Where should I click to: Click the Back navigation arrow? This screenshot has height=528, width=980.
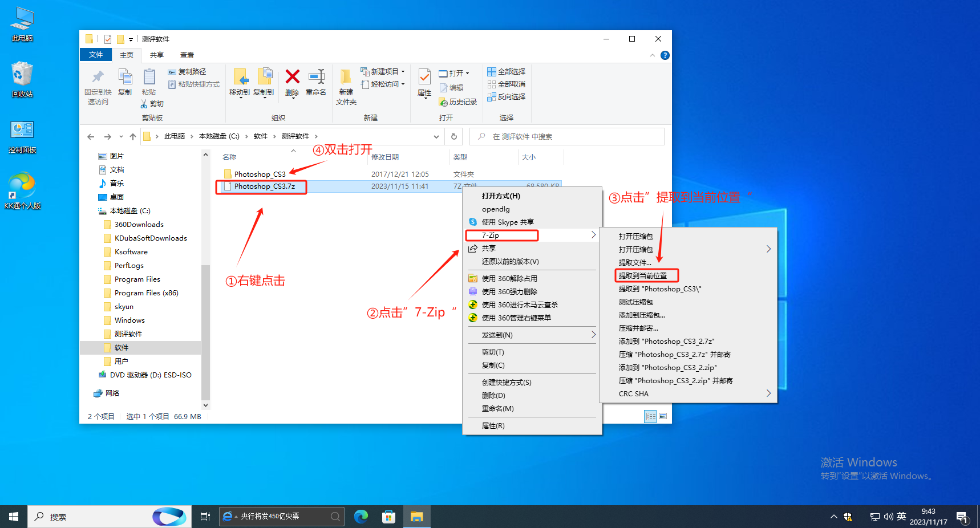point(91,137)
